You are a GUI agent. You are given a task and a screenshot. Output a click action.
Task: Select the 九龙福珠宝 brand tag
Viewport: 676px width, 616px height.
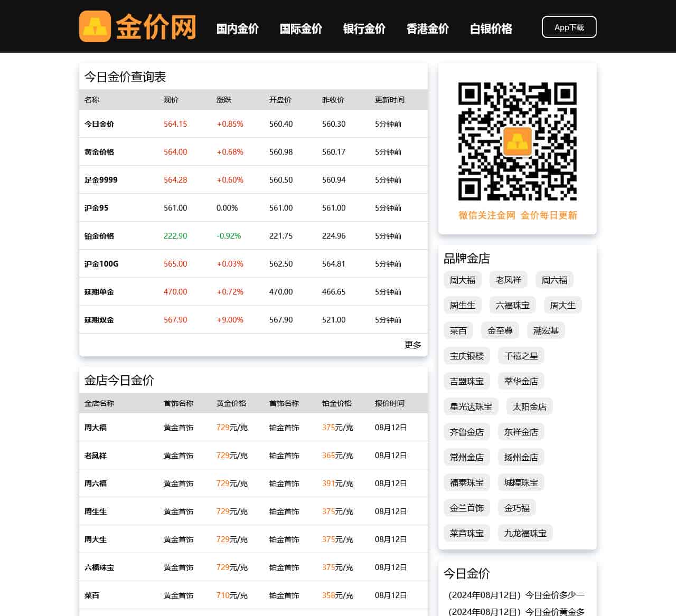tap(525, 533)
